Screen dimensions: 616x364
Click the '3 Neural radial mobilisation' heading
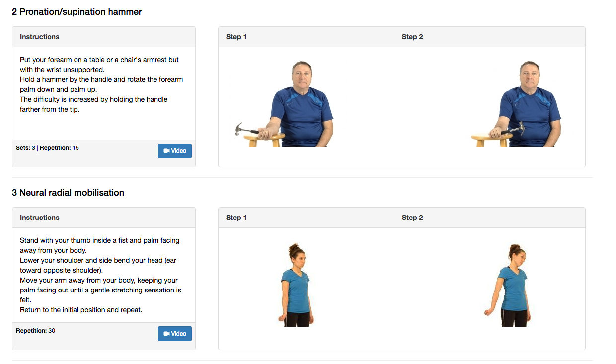pos(68,193)
